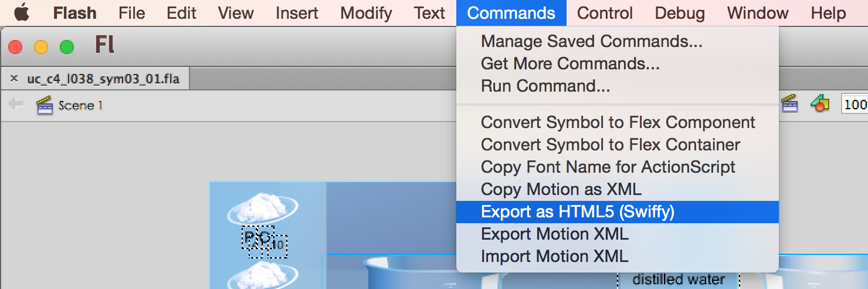Screen dimensions: 868x289
Task: Open the Modify menu
Action: click(x=366, y=13)
